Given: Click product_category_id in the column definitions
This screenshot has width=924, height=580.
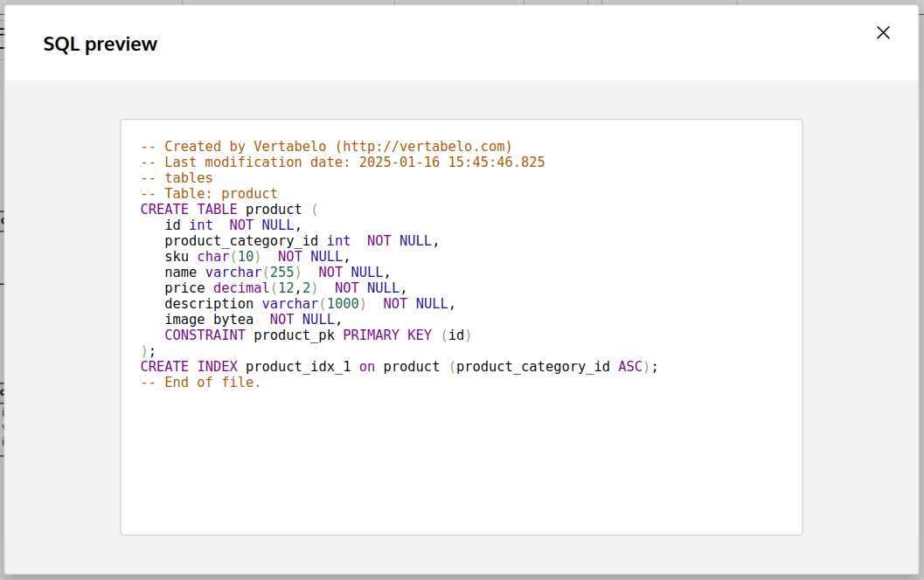Looking at the screenshot, I should (241, 241).
